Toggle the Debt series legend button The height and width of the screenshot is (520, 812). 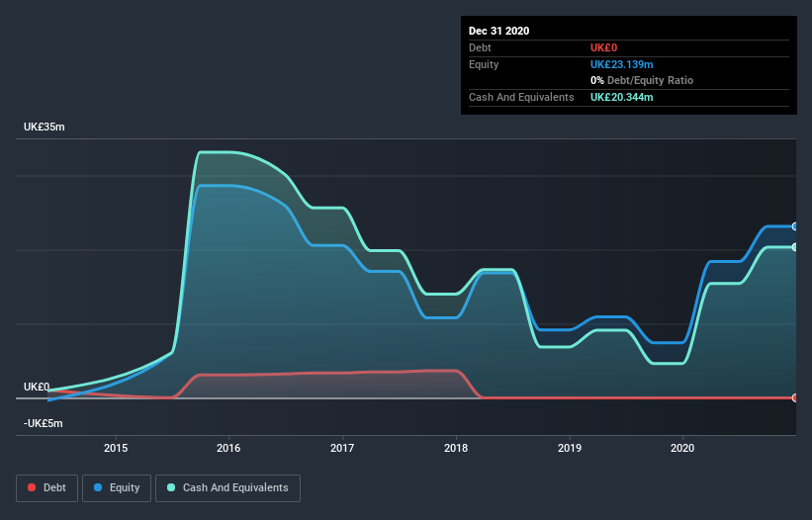pyautogui.click(x=47, y=488)
